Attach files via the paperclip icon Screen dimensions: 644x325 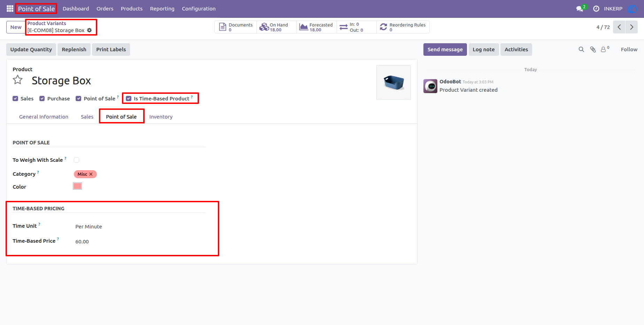(x=593, y=50)
